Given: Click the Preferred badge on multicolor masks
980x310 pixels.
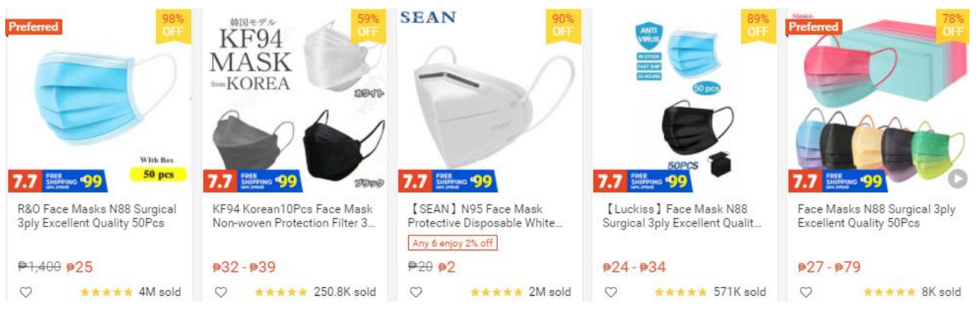Looking at the screenshot, I should [x=814, y=27].
